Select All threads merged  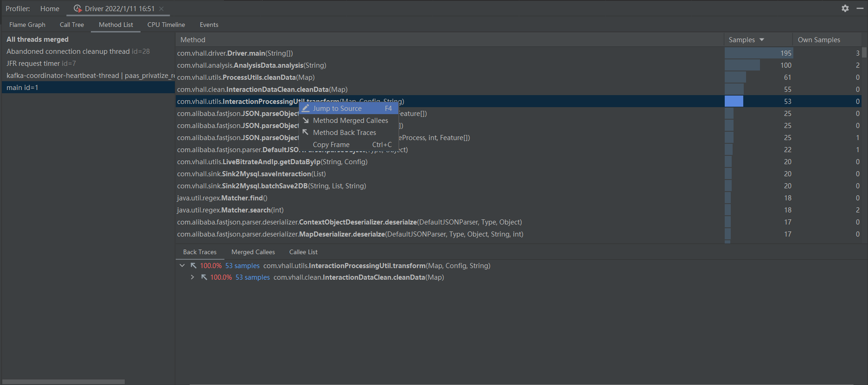[x=38, y=39]
